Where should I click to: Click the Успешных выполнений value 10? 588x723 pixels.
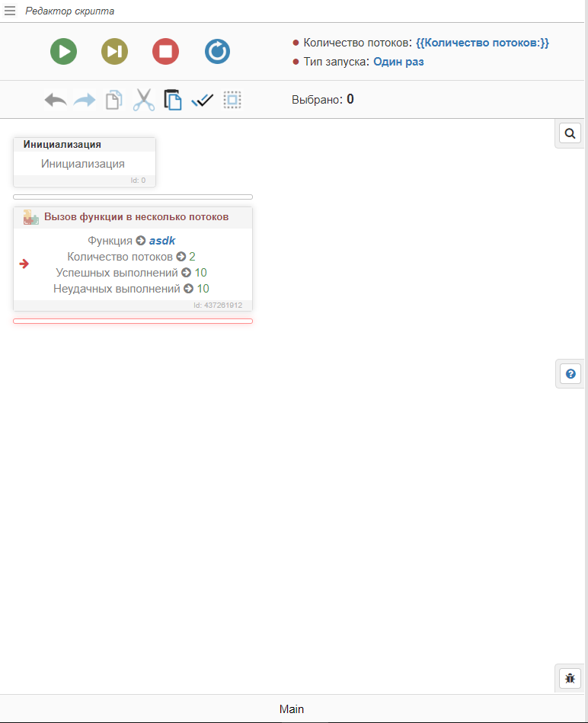pyautogui.click(x=200, y=273)
